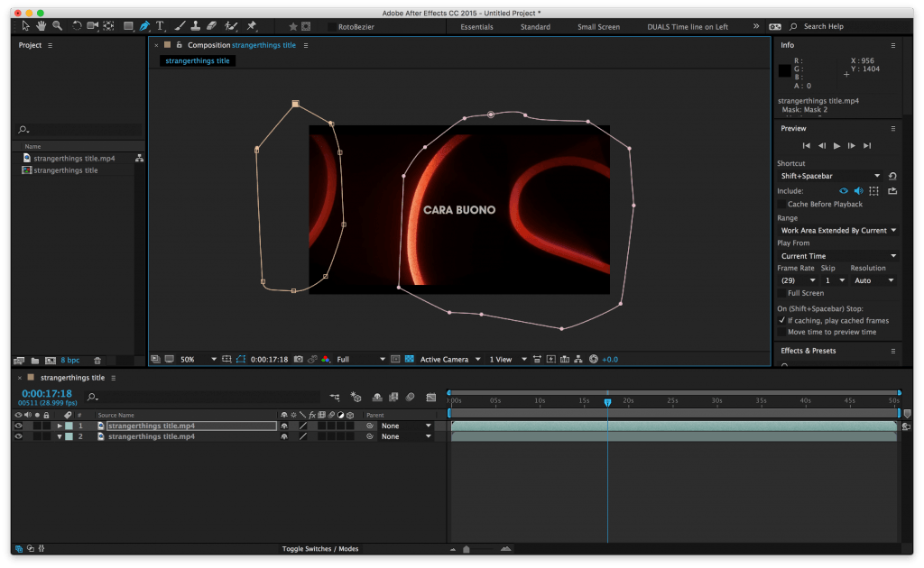
Task: Play the preview with the play button
Action: click(836, 145)
